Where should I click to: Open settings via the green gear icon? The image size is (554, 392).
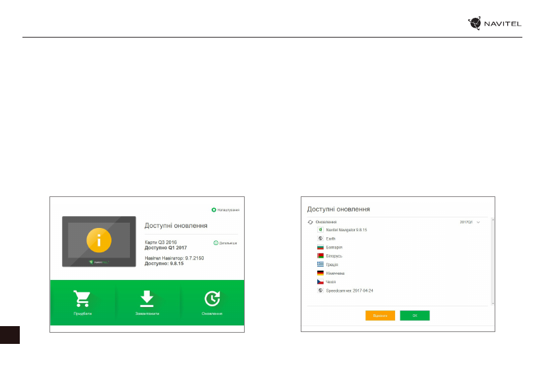[214, 210]
